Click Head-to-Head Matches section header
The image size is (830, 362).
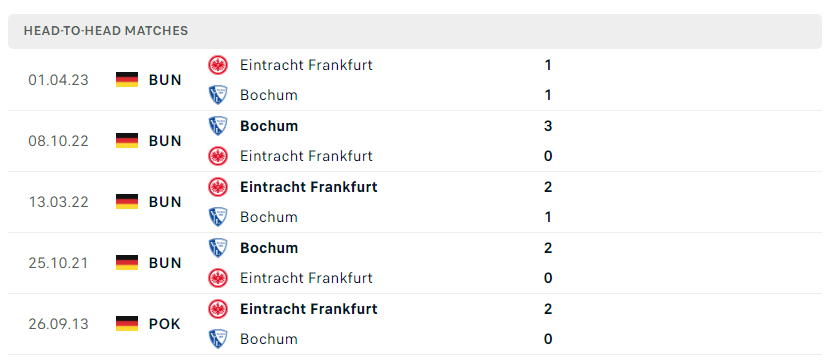106,31
